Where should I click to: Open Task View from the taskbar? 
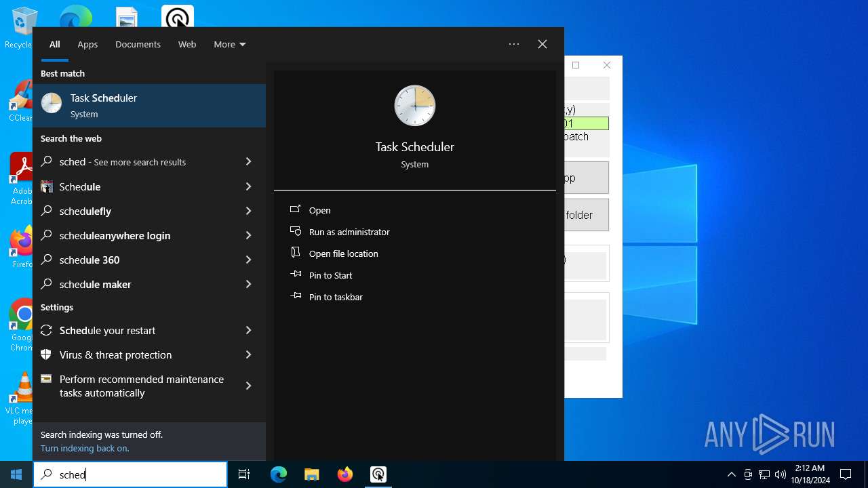coord(244,474)
